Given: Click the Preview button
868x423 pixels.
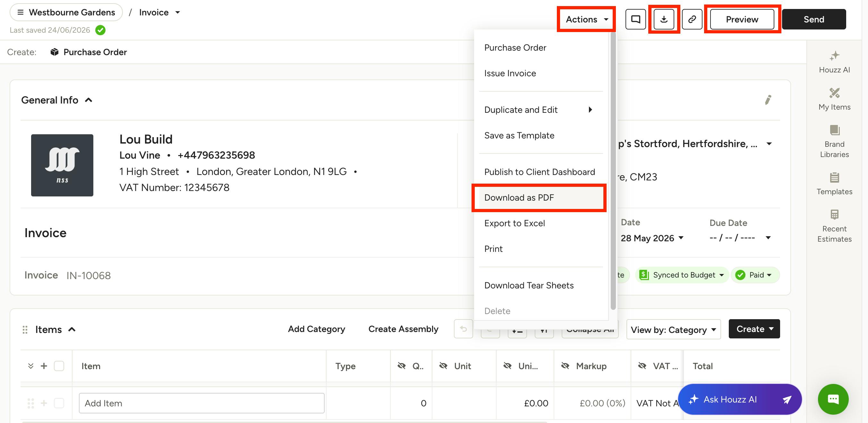Looking at the screenshot, I should point(742,19).
